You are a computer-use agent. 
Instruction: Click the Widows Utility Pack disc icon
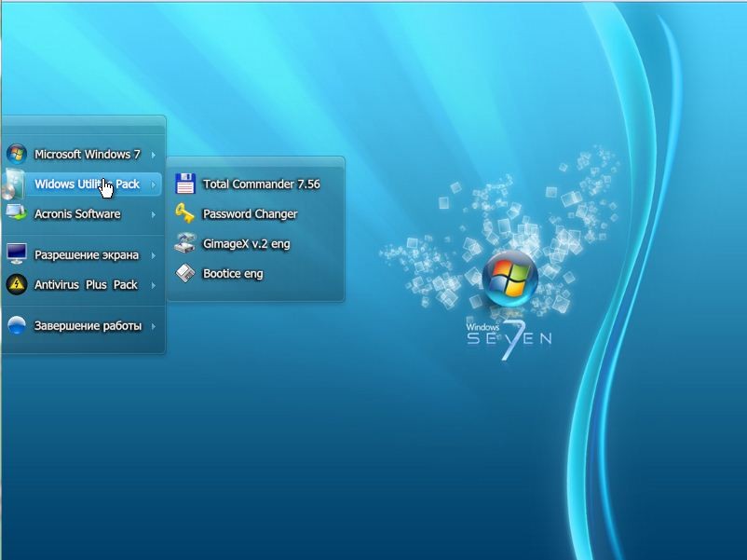13,184
